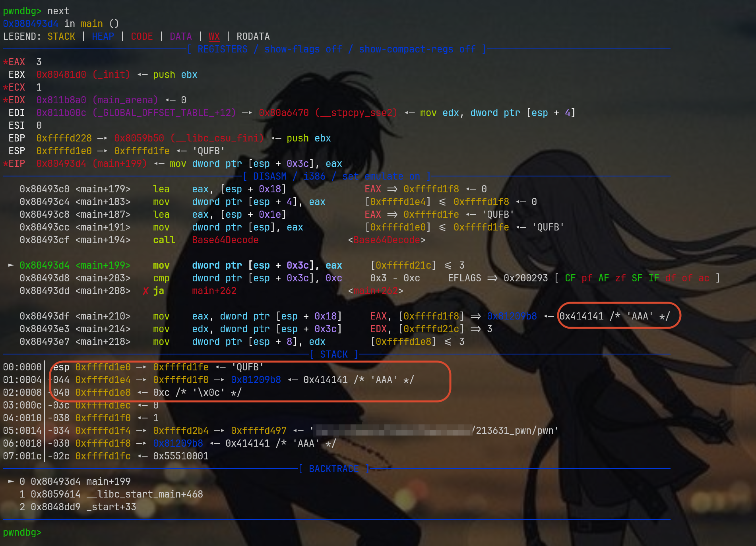Click the 'next' command text
The width and height of the screenshot is (756, 546).
58,11
